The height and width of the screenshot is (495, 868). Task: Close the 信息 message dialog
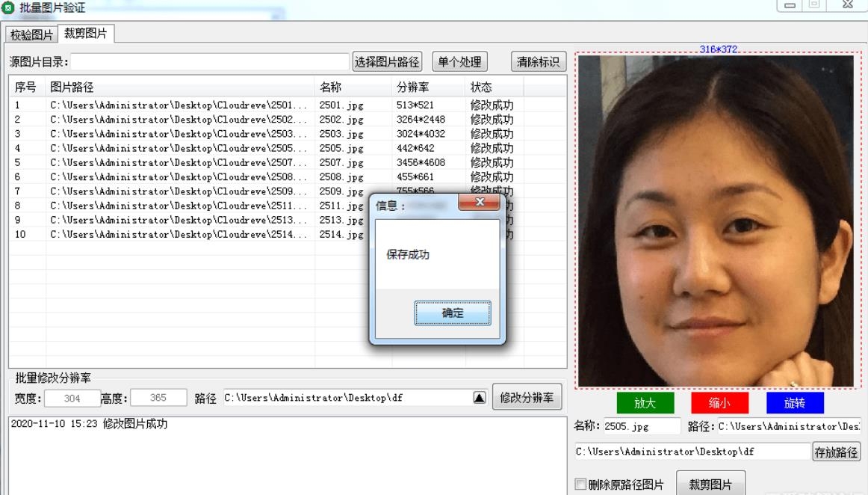click(x=479, y=203)
